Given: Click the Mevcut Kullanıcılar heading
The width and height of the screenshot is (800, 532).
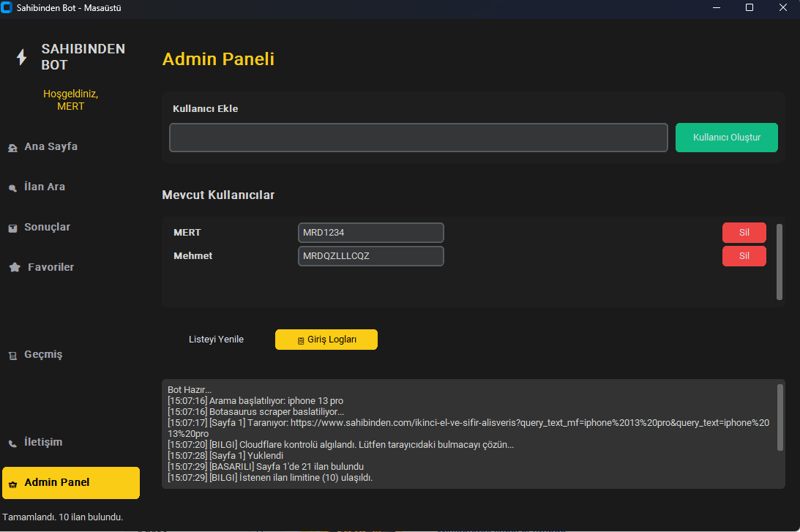Looking at the screenshot, I should [218, 195].
